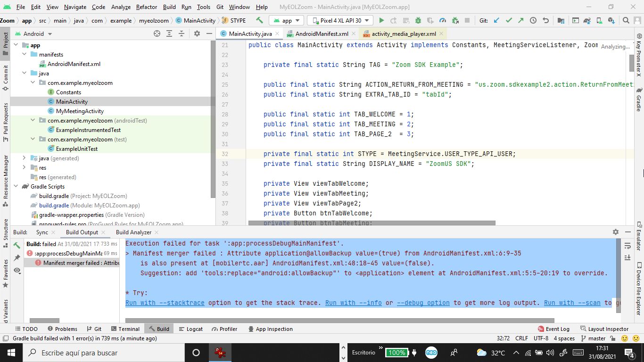Select MyMeetingActivity in project tree
This screenshot has width=644, height=362.
coord(80,111)
